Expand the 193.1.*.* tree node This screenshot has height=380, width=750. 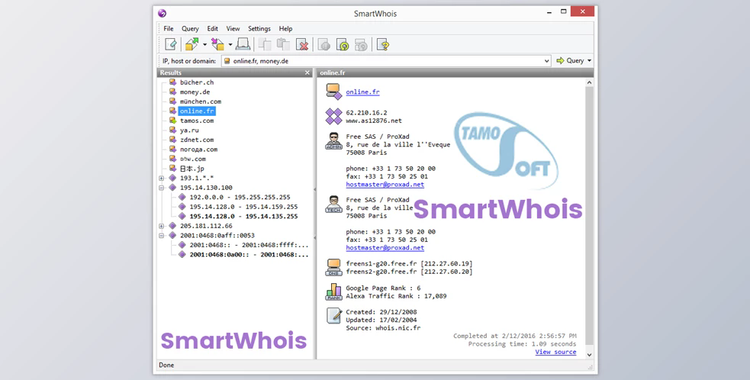(162, 178)
